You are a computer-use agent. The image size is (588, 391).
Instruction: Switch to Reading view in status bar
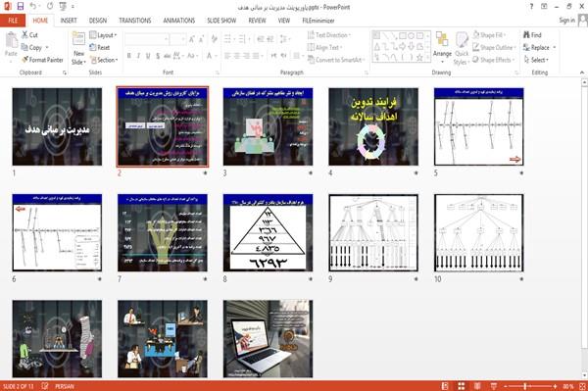click(477, 386)
